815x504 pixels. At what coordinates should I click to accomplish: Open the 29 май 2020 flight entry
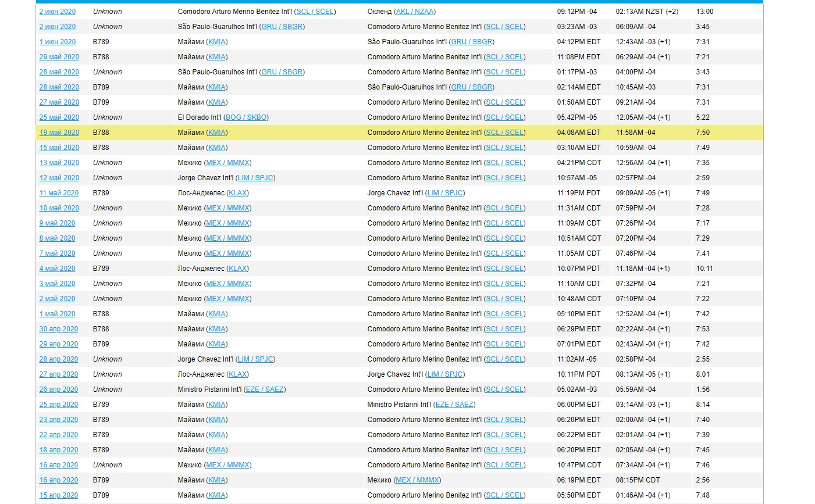point(59,57)
